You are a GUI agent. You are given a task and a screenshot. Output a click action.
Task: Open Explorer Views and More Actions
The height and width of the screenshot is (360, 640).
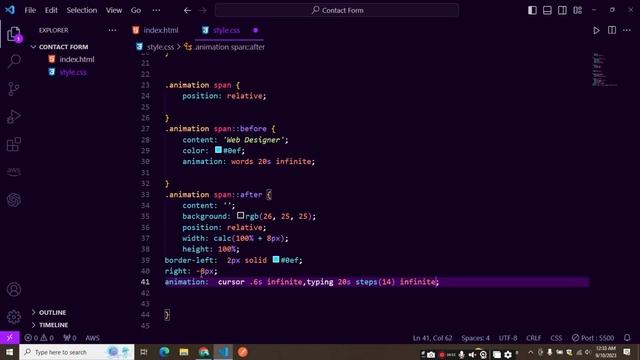point(112,30)
